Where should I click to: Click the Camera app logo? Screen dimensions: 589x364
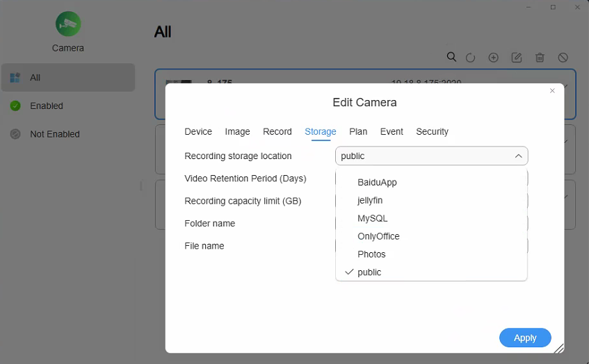click(68, 24)
